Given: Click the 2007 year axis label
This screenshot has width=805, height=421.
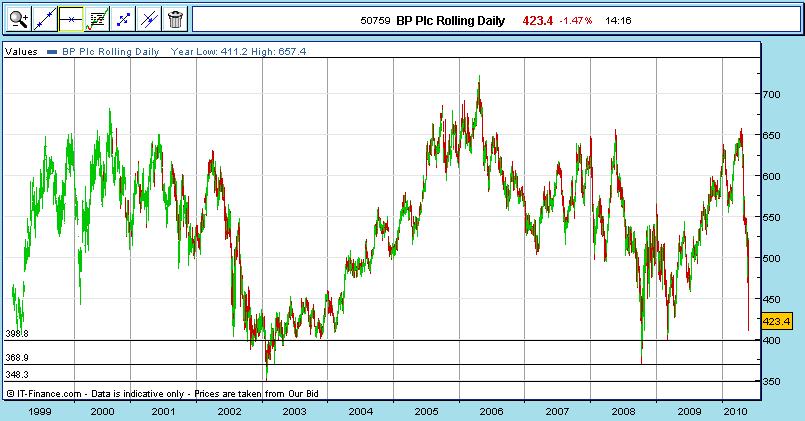Looking at the screenshot, I should click(557, 411).
